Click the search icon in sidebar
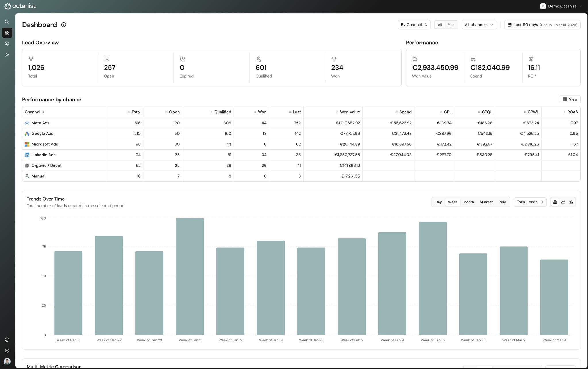This screenshot has width=588, height=369. 7,22
